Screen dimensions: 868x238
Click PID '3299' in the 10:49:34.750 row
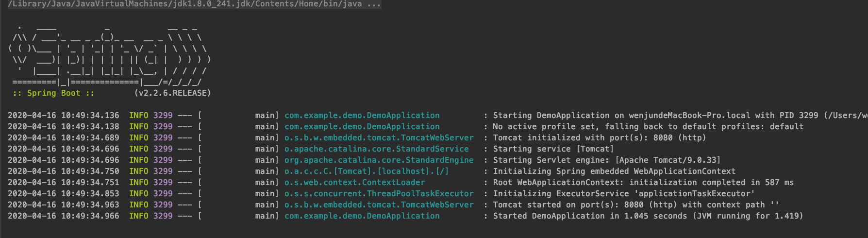(x=163, y=171)
